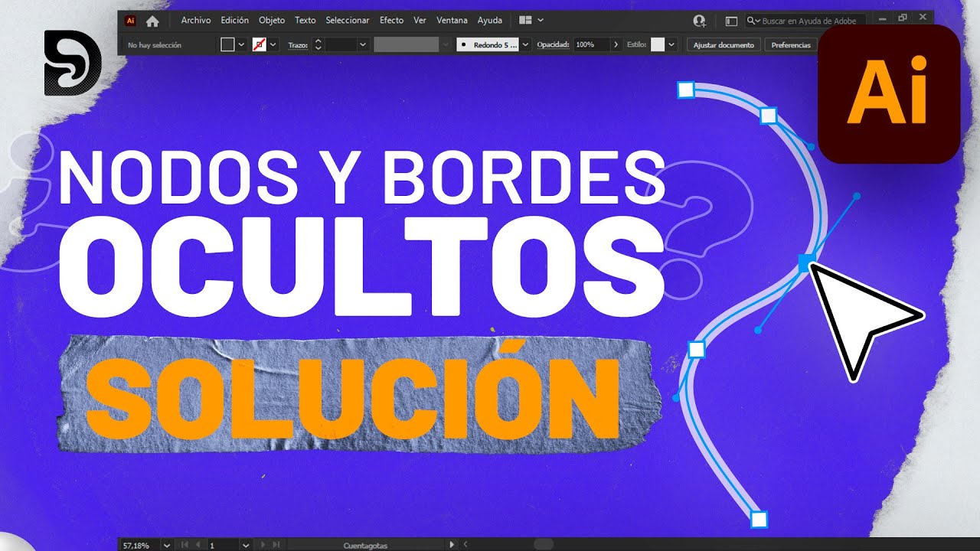
Task: Open the Ventana menu
Action: point(452,21)
